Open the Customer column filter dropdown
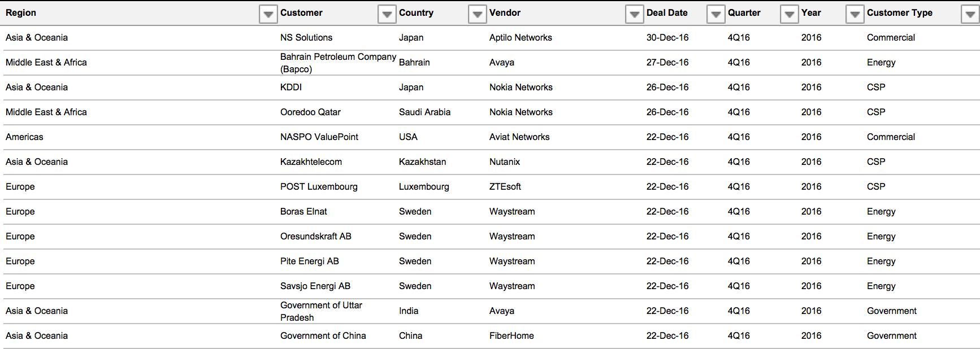 387,15
